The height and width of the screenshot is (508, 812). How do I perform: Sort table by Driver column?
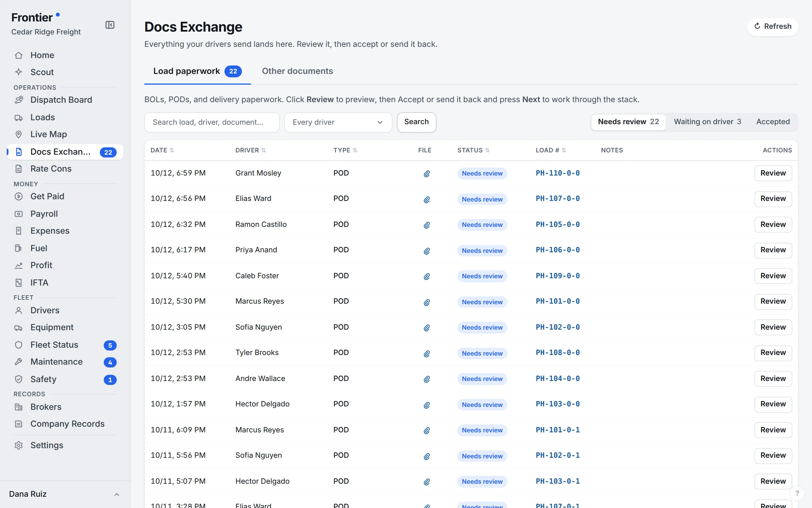(x=251, y=150)
